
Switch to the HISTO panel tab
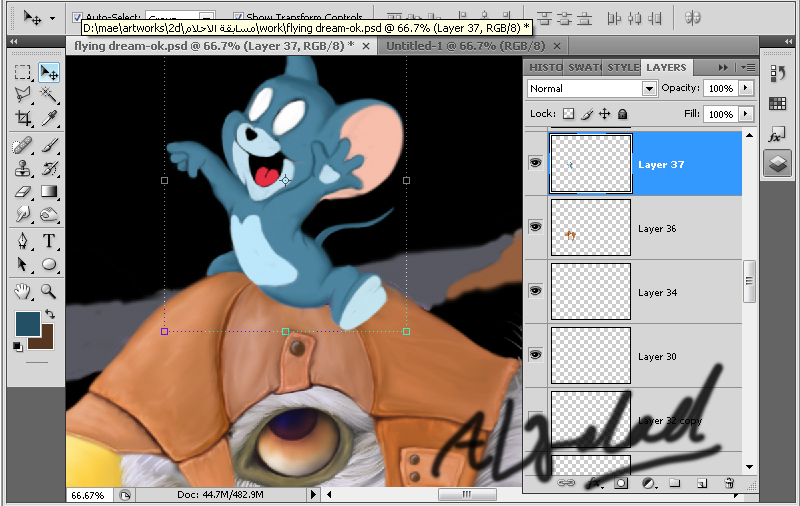pyautogui.click(x=545, y=67)
